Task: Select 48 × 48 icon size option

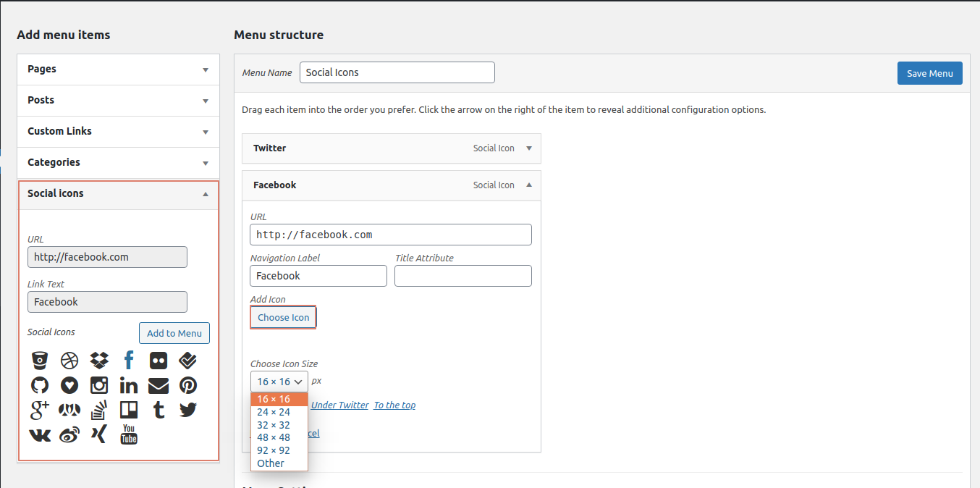Action: (279, 437)
